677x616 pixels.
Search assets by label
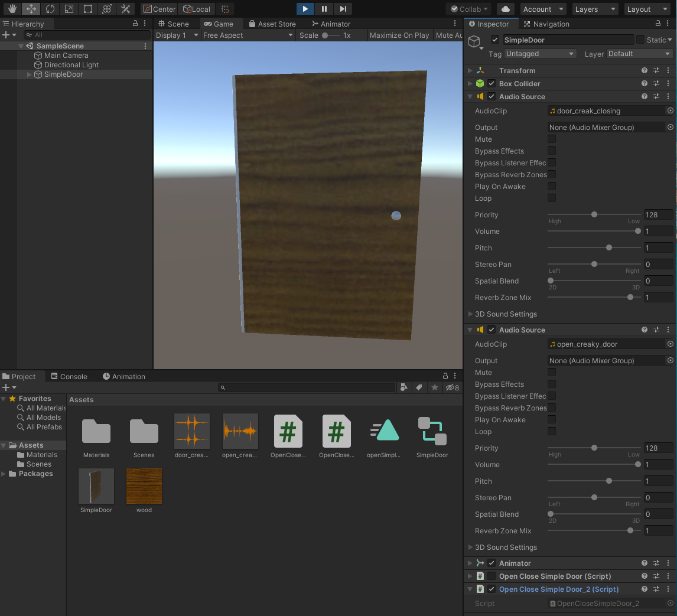click(419, 387)
